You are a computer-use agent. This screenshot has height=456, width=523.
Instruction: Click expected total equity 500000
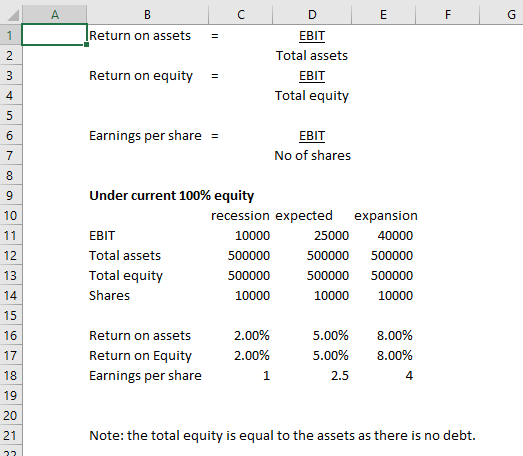(328, 276)
